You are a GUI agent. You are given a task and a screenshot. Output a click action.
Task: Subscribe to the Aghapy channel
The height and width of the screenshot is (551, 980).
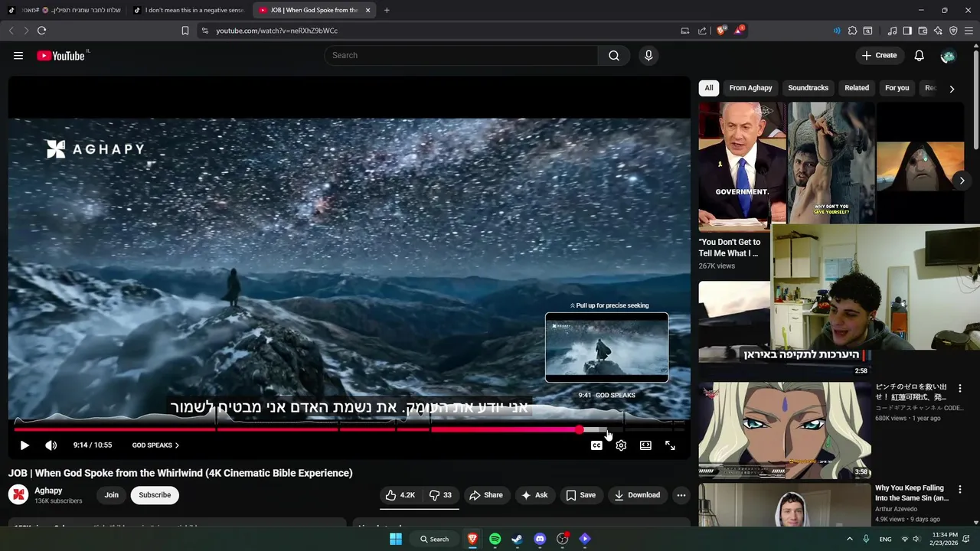point(155,495)
